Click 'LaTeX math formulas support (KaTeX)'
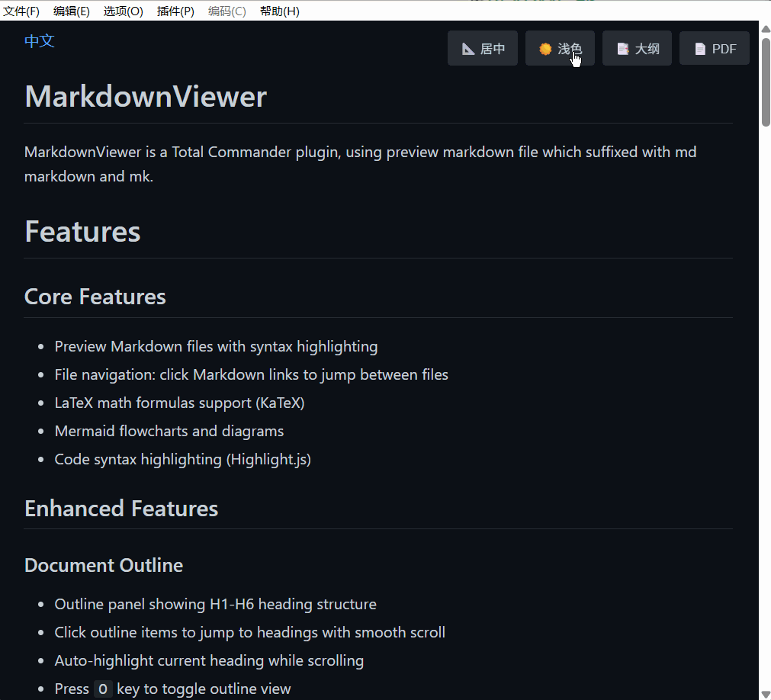771x700 pixels. (179, 403)
